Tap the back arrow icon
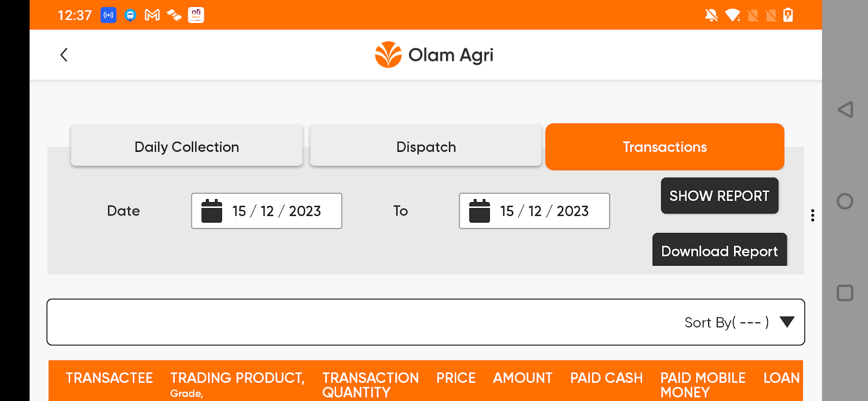The image size is (868, 401). pyautogui.click(x=64, y=55)
